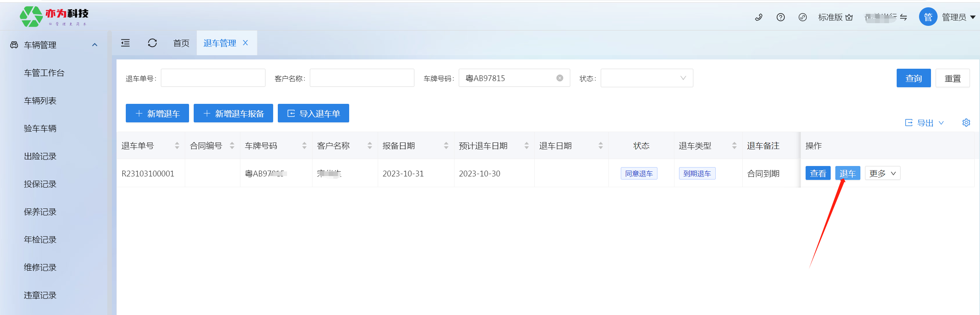
Task: Switch to the 首页 tab
Action: click(181, 43)
